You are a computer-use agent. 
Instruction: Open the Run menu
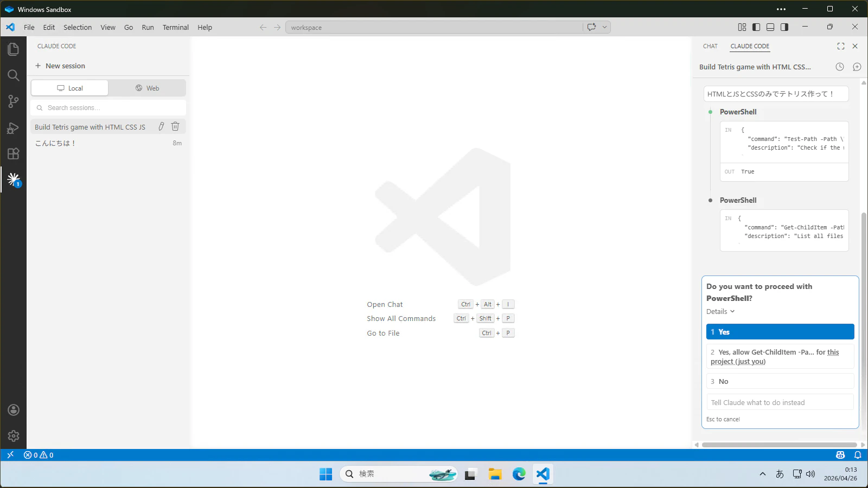[x=148, y=27]
